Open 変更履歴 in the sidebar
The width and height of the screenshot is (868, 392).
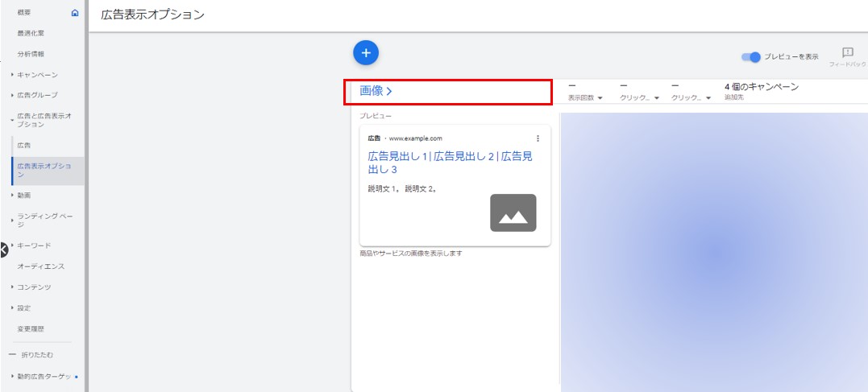(x=31, y=329)
